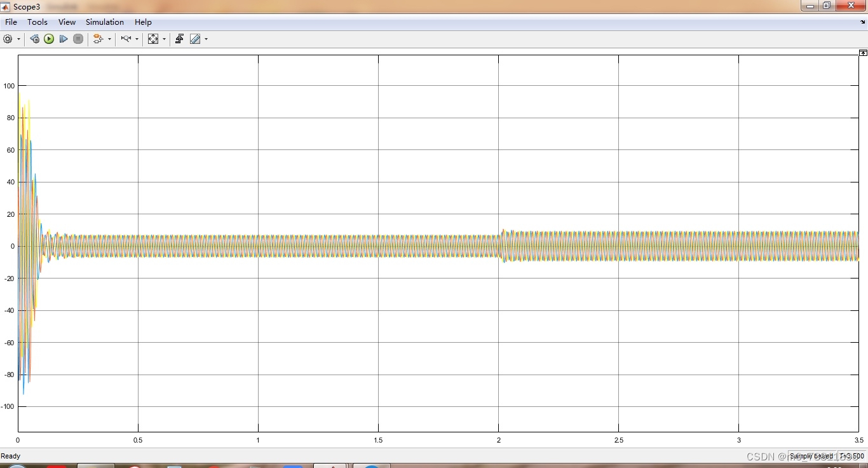This screenshot has height=468, width=868.
Task: Open the Tools menu
Action: [x=37, y=22]
